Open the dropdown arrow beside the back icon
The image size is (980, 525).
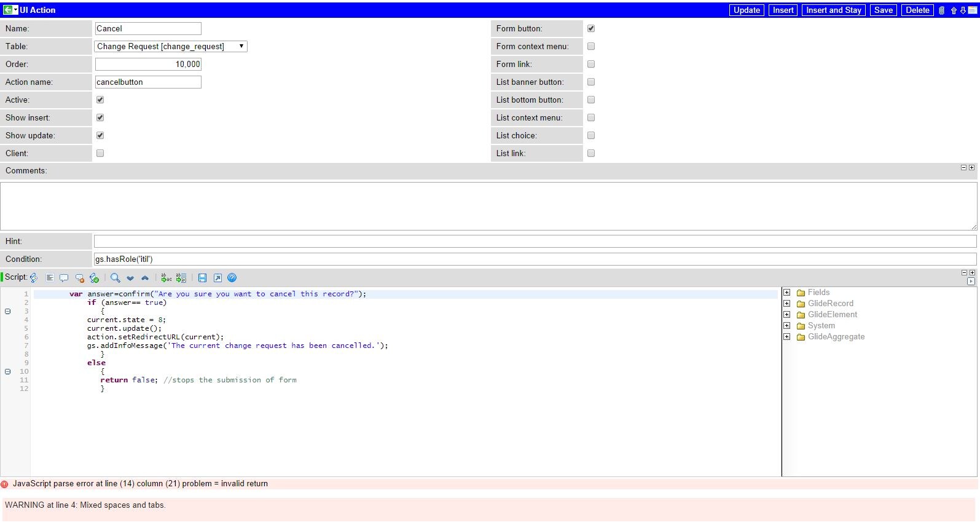coord(16,10)
